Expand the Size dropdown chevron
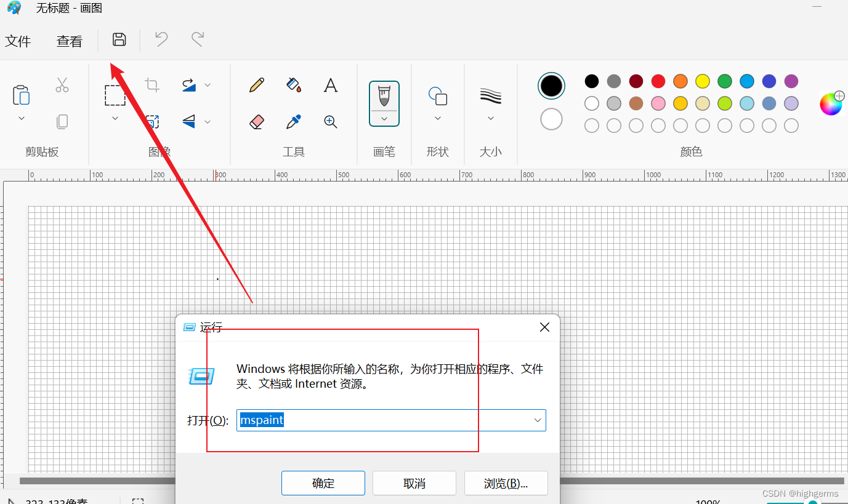This screenshot has width=848, height=504. (x=491, y=118)
